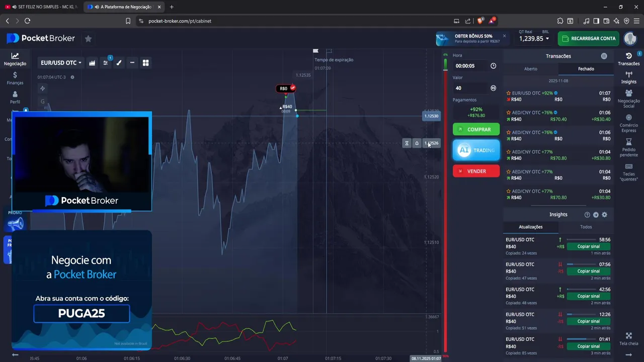Viewport: 644px width, 362px height.
Task: Click RECARREGAR CONTA button
Action: click(x=588, y=39)
